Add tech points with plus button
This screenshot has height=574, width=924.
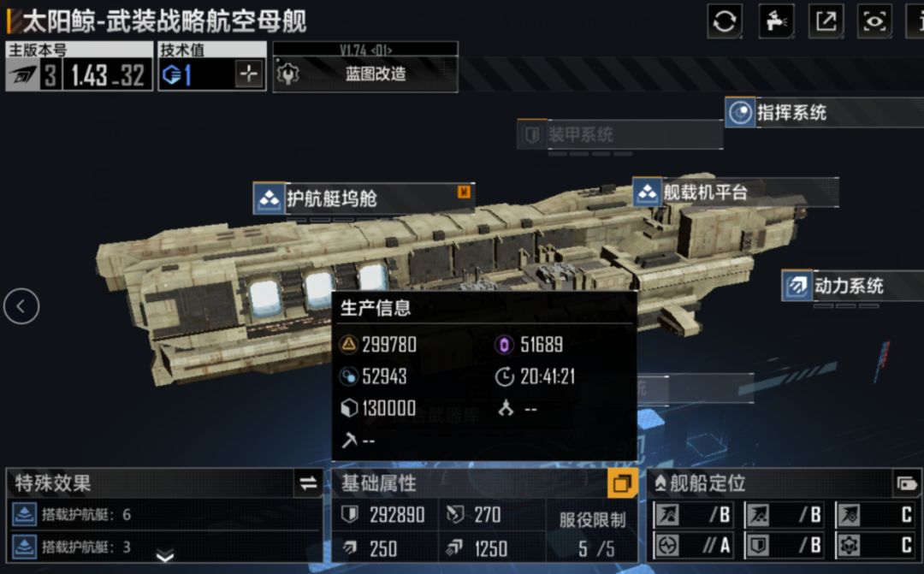click(249, 74)
